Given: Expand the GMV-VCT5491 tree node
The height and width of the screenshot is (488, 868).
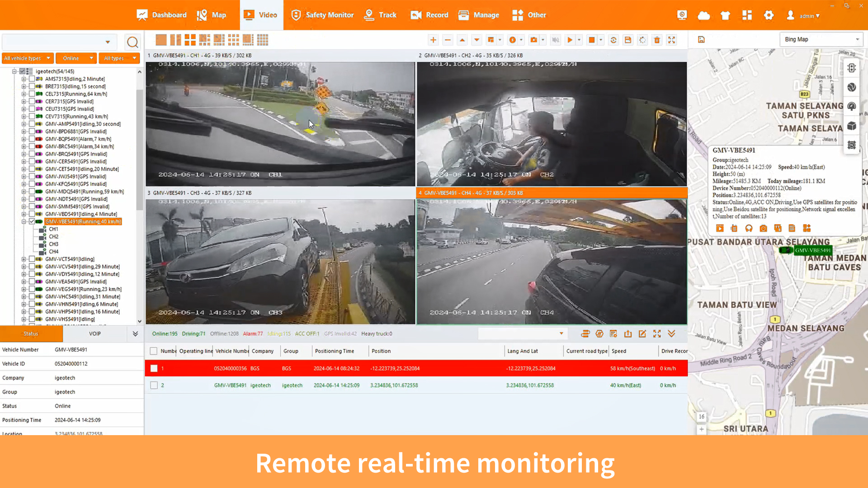Looking at the screenshot, I should 24,259.
